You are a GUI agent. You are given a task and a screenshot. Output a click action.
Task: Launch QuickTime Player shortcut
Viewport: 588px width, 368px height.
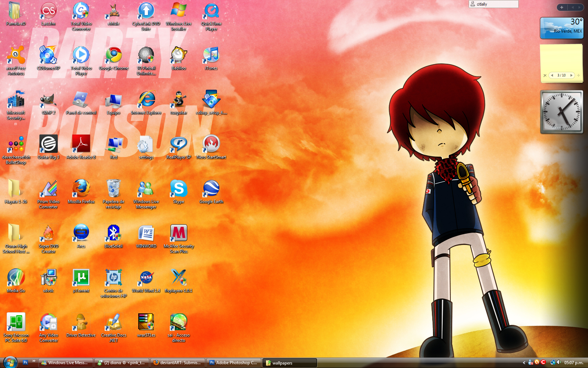(x=211, y=16)
